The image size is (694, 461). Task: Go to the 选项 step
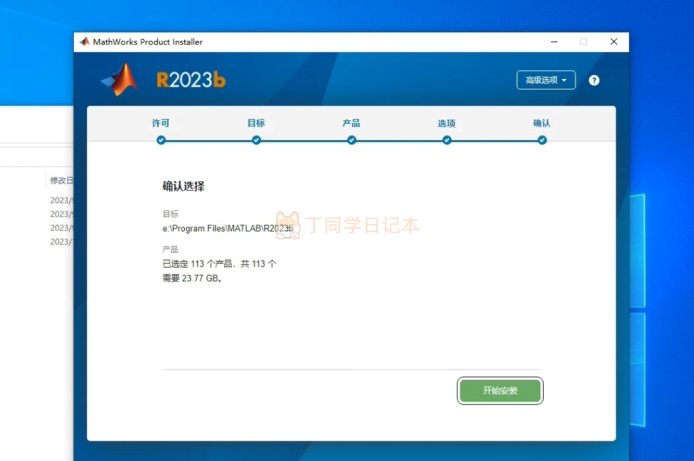coord(447,123)
